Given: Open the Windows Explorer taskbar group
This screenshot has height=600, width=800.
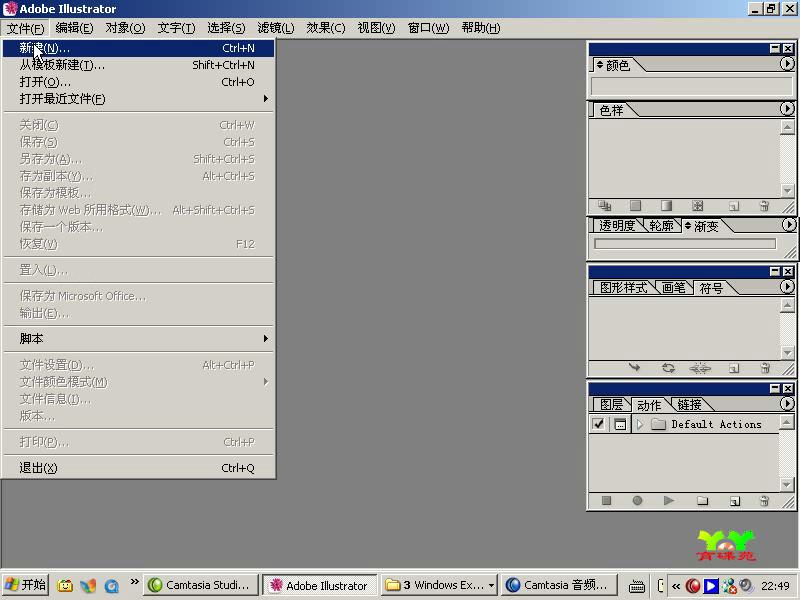Looking at the screenshot, I should pos(439,585).
